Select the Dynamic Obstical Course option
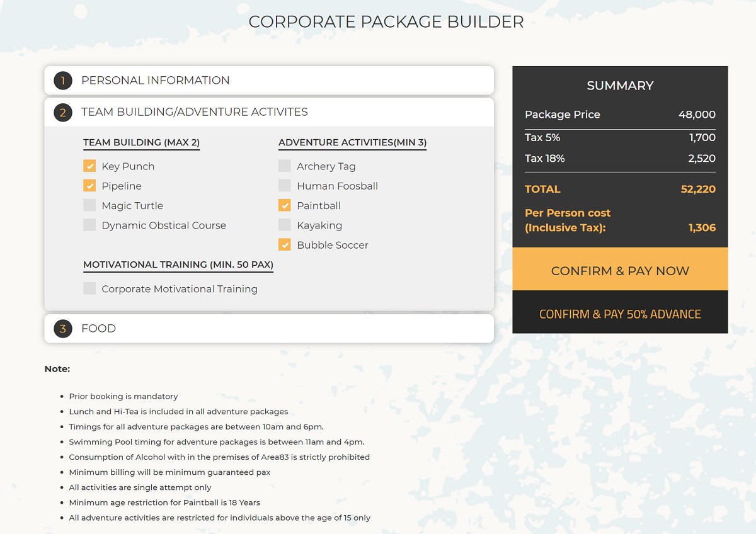This screenshot has height=534, width=756. pyautogui.click(x=89, y=225)
